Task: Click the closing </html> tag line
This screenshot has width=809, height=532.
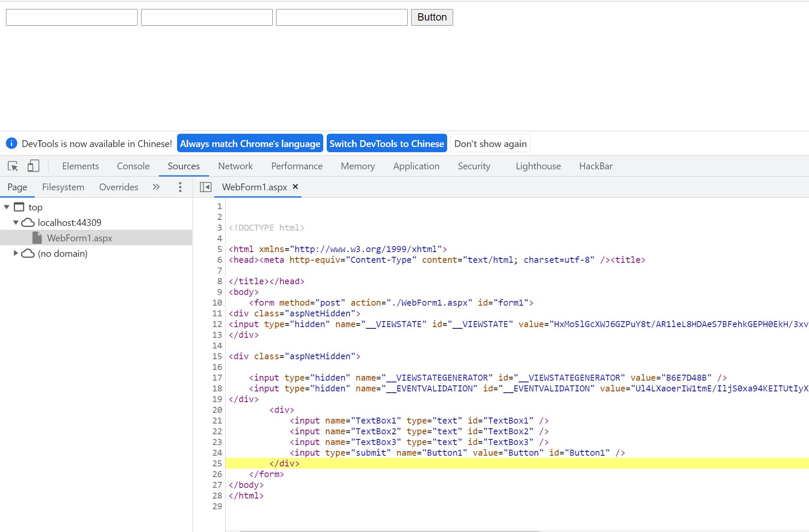Action: pyautogui.click(x=246, y=496)
